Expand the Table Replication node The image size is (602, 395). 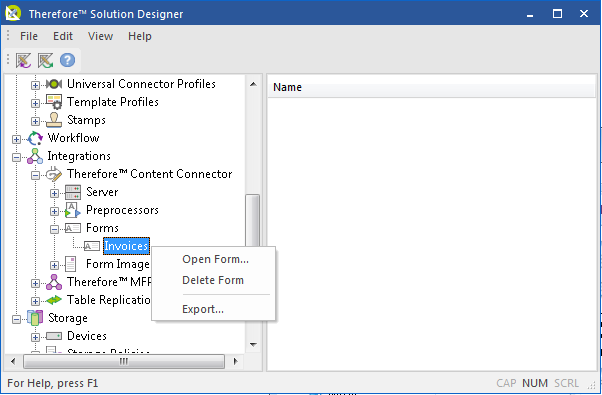point(35,301)
